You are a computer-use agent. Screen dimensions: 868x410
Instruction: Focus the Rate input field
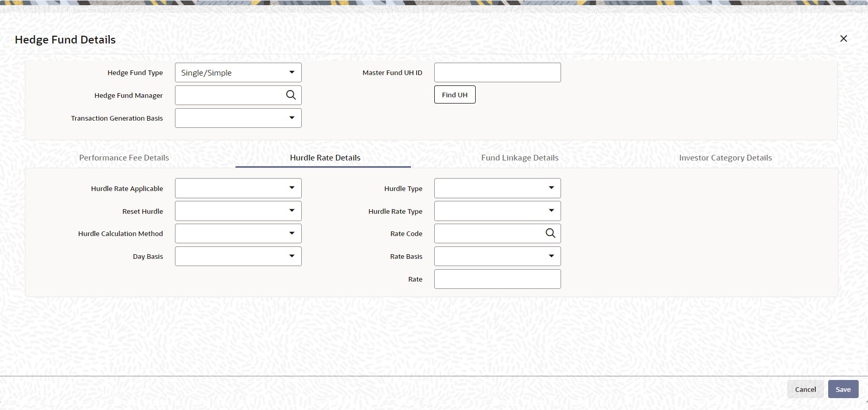click(x=497, y=279)
